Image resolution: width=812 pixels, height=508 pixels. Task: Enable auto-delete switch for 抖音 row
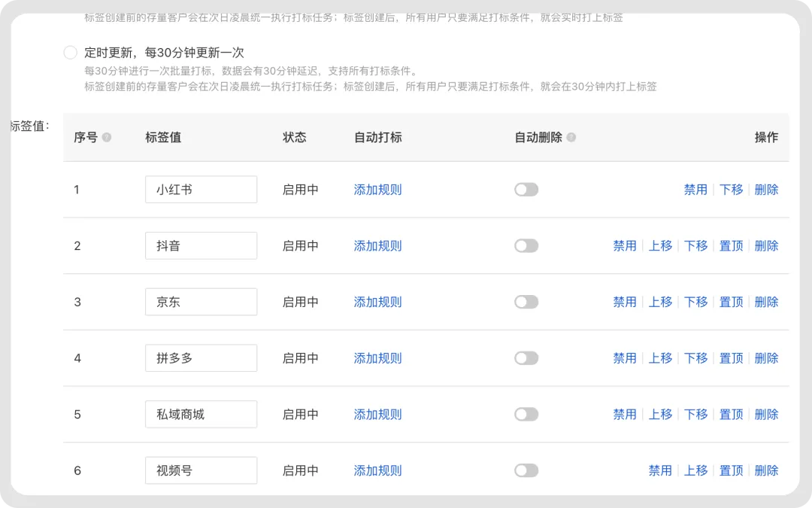[526, 246]
